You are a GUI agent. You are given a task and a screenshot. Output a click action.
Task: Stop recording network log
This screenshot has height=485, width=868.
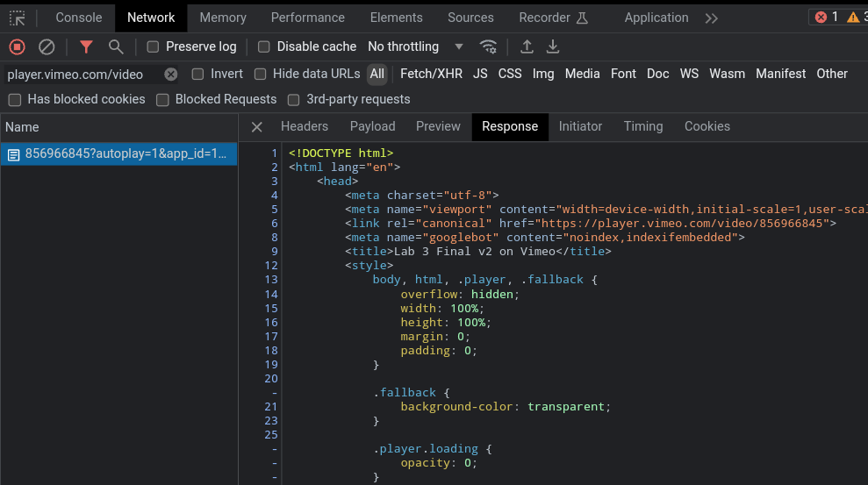[x=18, y=46]
